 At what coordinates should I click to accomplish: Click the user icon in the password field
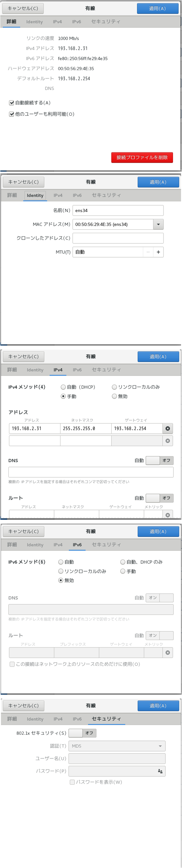[x=160, y=771]
